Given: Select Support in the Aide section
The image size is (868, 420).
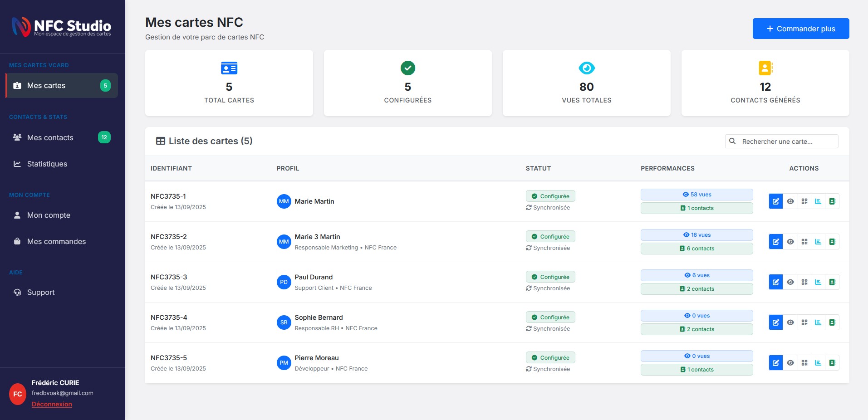Looking at the screenshot, I should pyautogui.click(x=41, y=292).
